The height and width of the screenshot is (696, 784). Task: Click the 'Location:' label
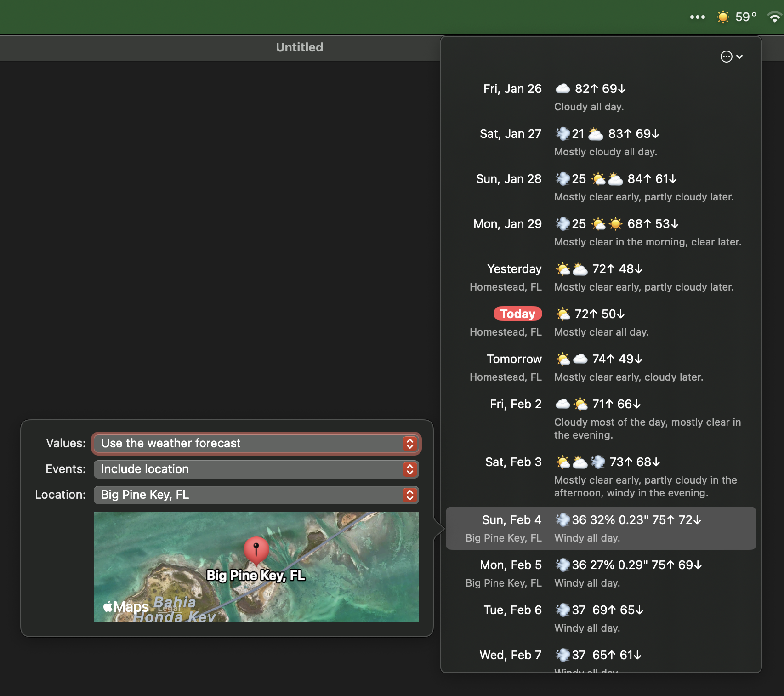click(x=60, y=495)
